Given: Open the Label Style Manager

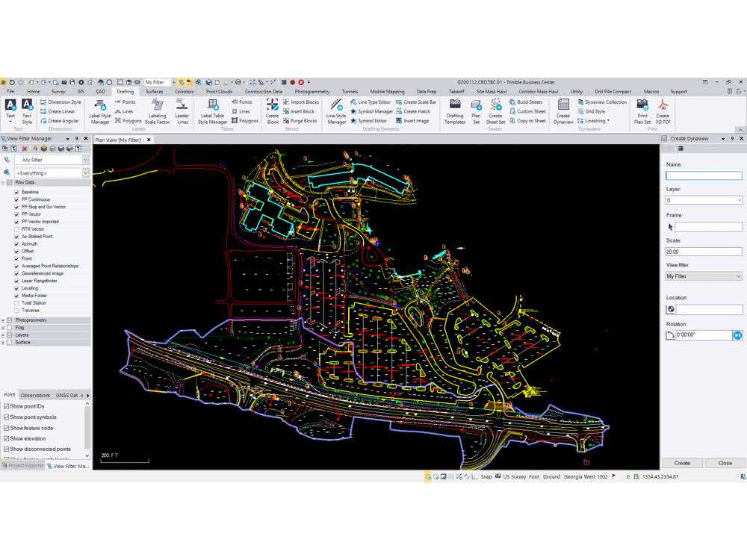Looking at the screenshot, I should [100, 111].
